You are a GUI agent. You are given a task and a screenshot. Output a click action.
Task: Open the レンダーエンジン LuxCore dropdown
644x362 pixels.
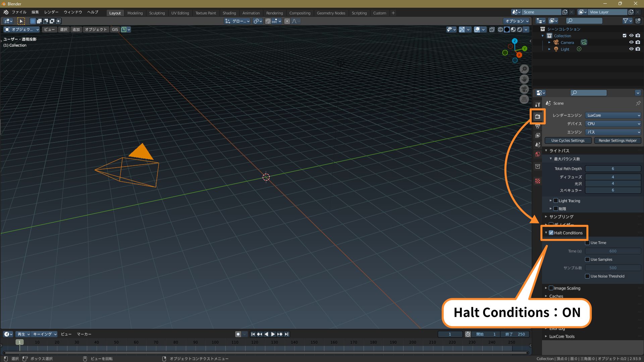[613, 115]
